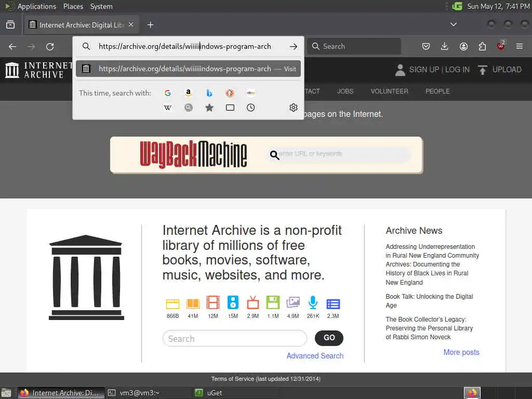Search this time with Wikipedia
The height and width of the screenshot is (399, 532).
pyautogui.click(x=168, y=108)
